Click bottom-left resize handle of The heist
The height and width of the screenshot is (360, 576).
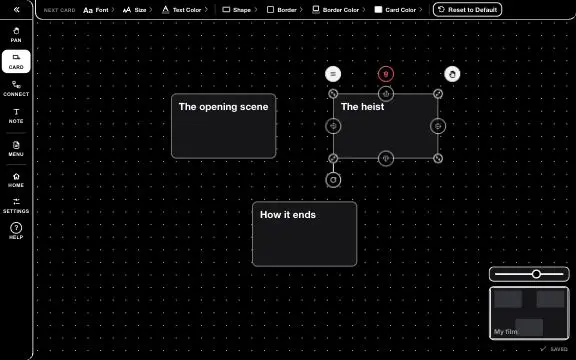click(333, 158)
